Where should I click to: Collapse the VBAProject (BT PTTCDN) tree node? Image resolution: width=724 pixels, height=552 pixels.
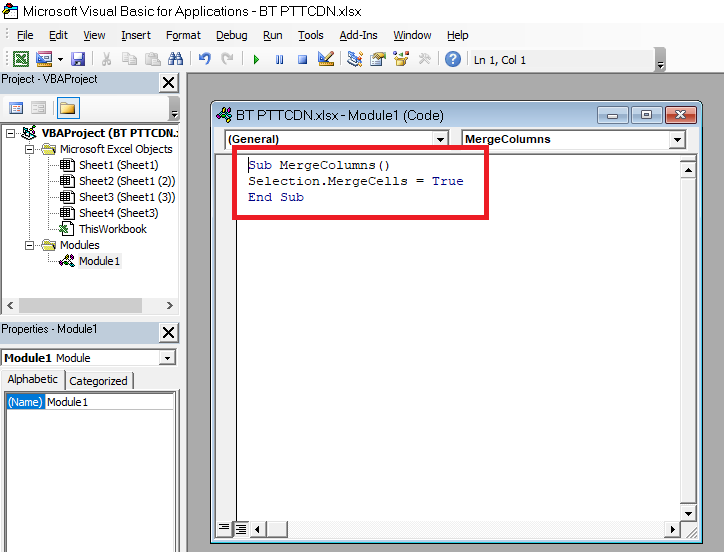10,133
